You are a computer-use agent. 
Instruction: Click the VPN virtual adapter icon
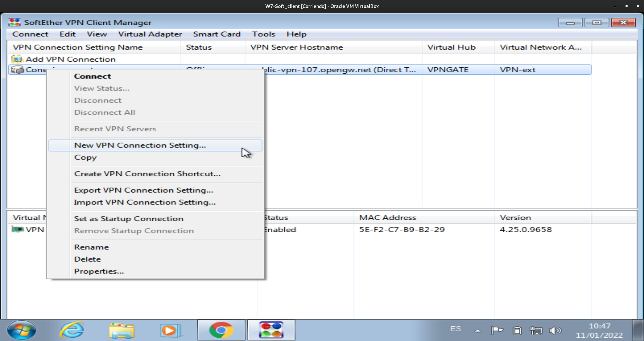(17, 229)
